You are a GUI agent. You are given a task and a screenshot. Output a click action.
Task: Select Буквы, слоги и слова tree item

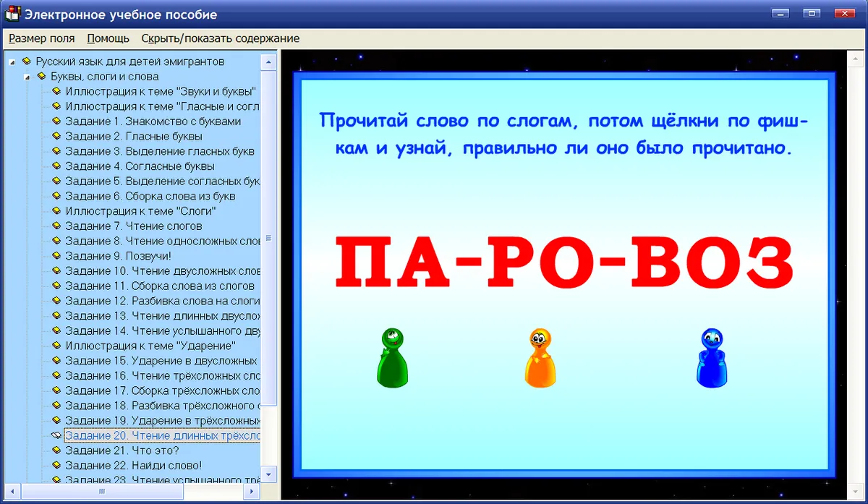point(105,77)
